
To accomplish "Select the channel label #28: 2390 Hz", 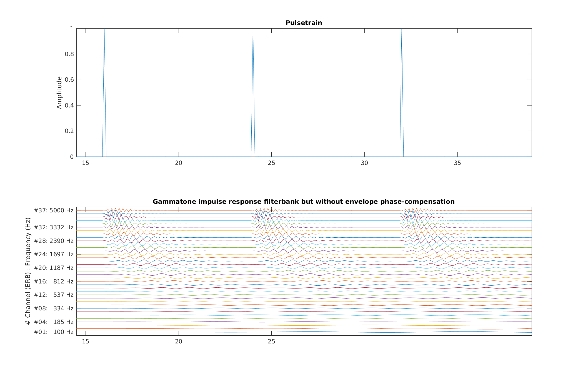I will tap(54, 241).
